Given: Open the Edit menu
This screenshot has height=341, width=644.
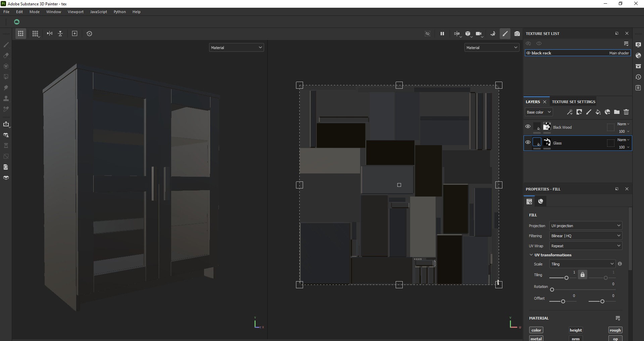Looking at the screenshot, I should tap(19, 12).
